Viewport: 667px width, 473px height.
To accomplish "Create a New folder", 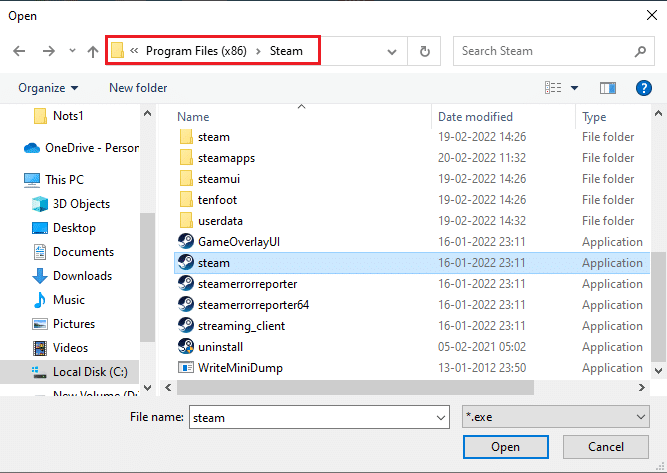I will click(138, 88).
